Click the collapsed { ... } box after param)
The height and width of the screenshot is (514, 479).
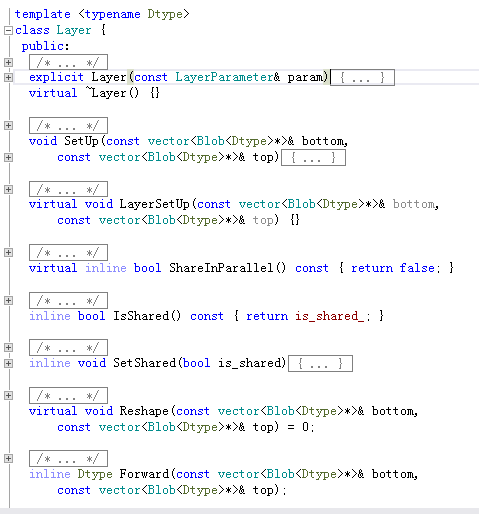(x=362, y=78)
